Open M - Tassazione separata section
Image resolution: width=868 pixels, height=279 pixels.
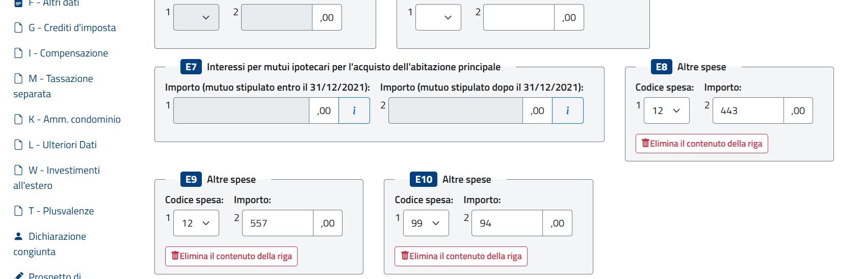pos(54,86)
